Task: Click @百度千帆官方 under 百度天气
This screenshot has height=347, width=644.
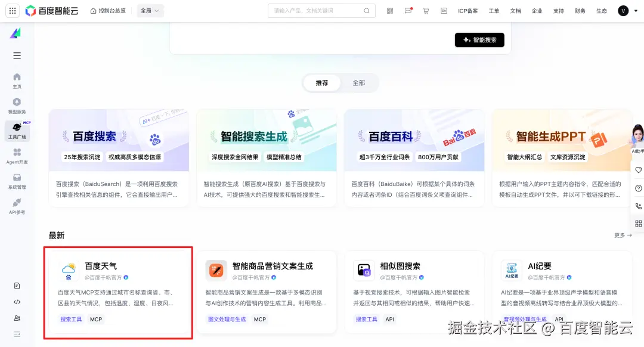Action: click(x=103, y=278)
